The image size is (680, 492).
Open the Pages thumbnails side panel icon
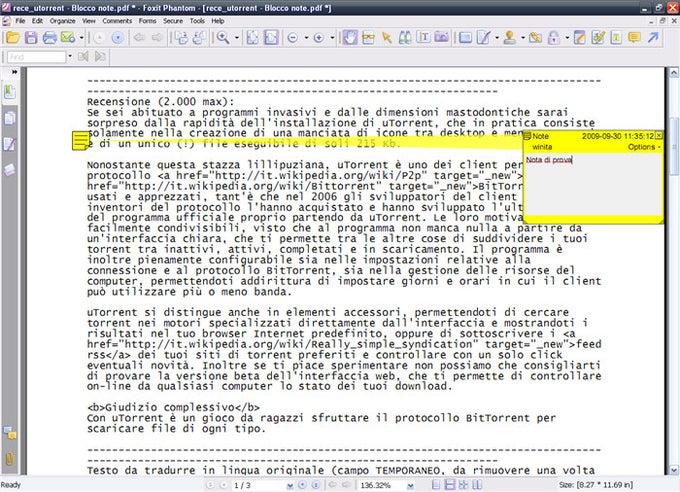[10, 118]
